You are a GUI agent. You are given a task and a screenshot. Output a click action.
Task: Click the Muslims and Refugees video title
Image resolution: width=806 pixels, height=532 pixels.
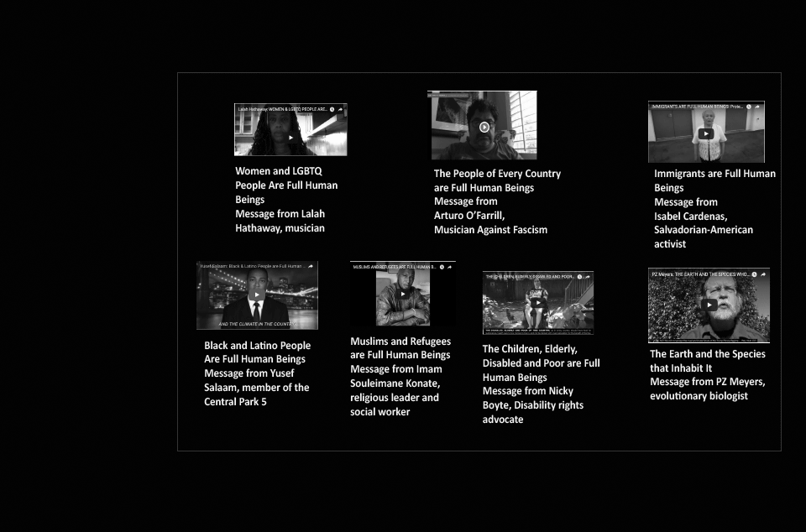tap(393, 266)
